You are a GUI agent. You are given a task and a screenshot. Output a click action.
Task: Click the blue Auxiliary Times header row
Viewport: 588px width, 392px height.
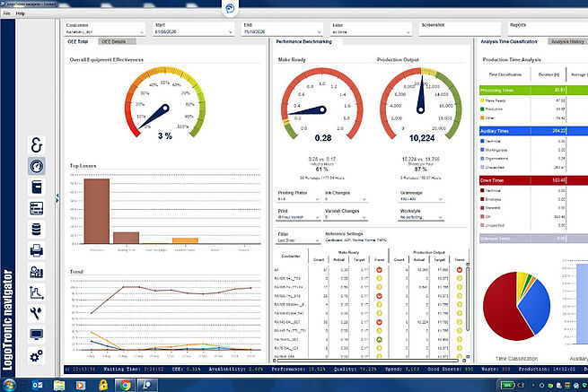533,131
